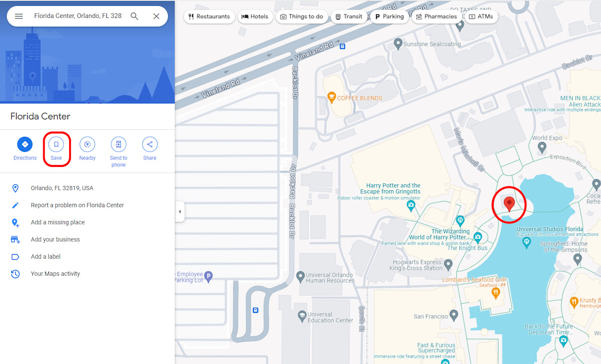Image resolution: width=601 pixels, height=364 pixels.
Task: Expand ATMs category chip
Action: click(481, 17)
